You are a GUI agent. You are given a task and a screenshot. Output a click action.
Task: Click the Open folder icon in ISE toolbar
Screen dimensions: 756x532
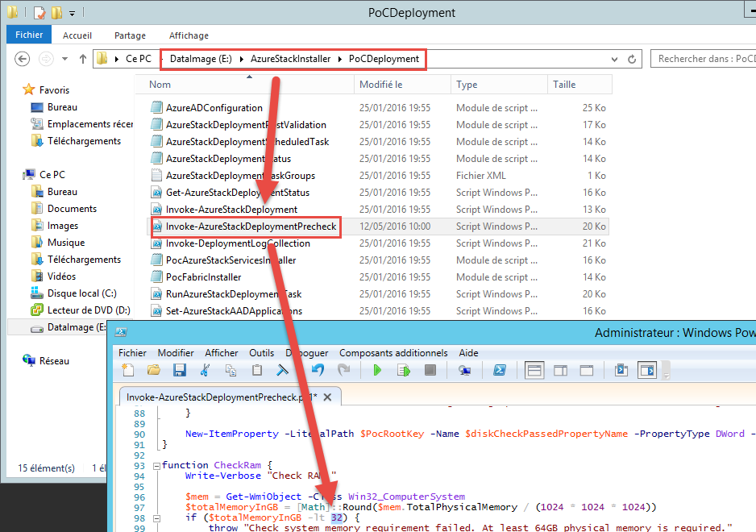coord(154,371)
